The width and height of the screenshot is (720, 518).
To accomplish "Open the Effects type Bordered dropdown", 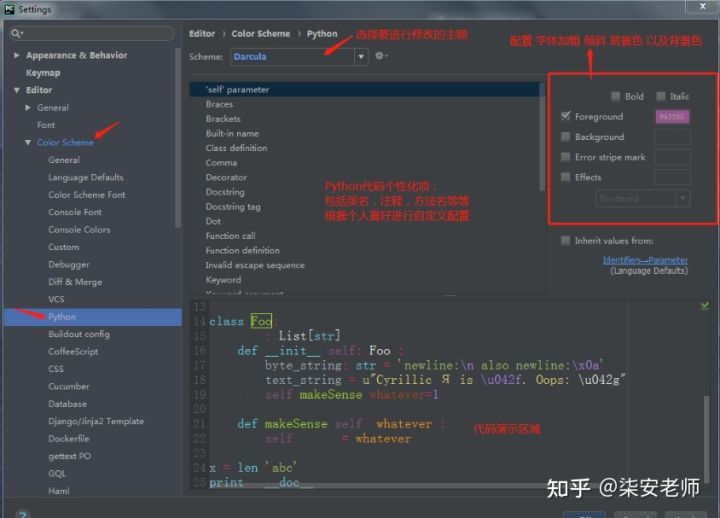I will (x=642, y=199).
